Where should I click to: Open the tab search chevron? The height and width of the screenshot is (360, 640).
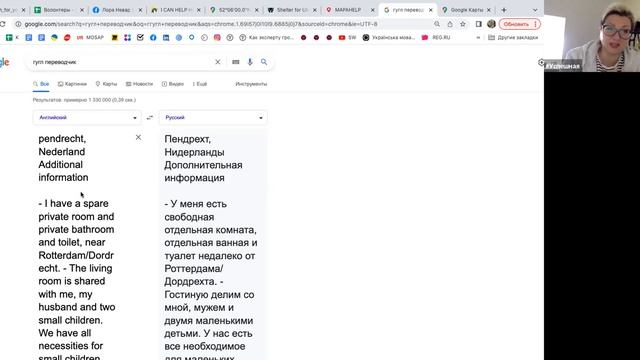535,10
